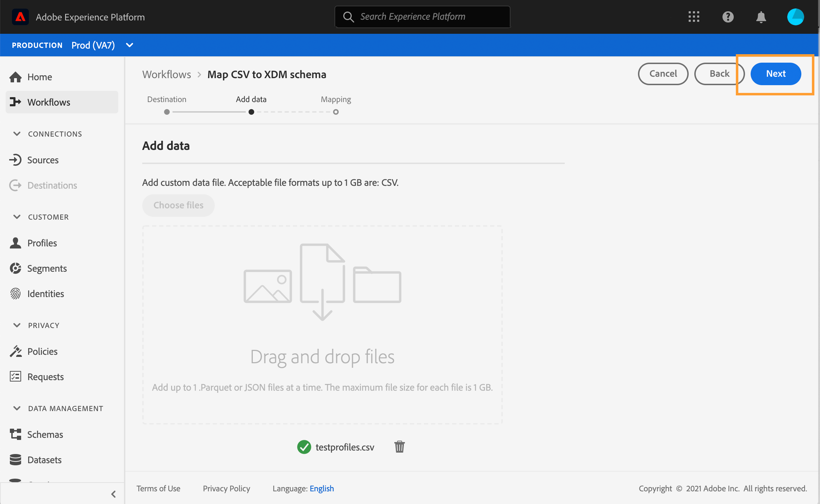
Task: Click the Adobe logo icon
Action: [20, 17]
